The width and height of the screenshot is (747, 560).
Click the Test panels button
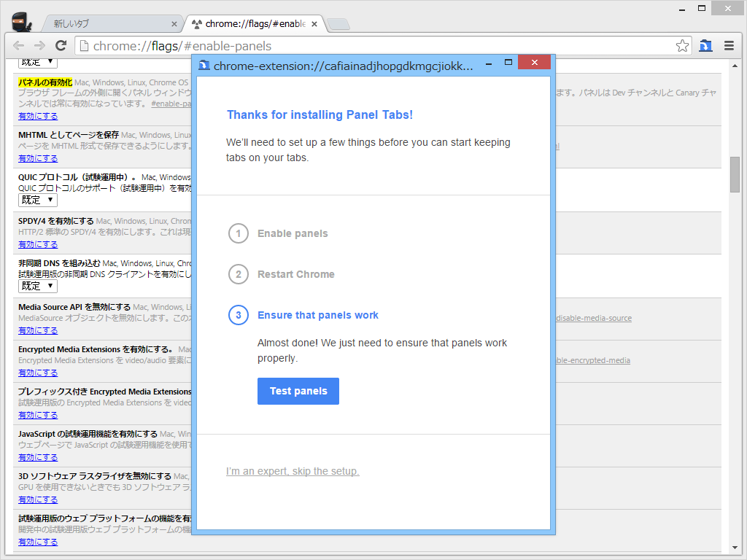click(298, 391)
